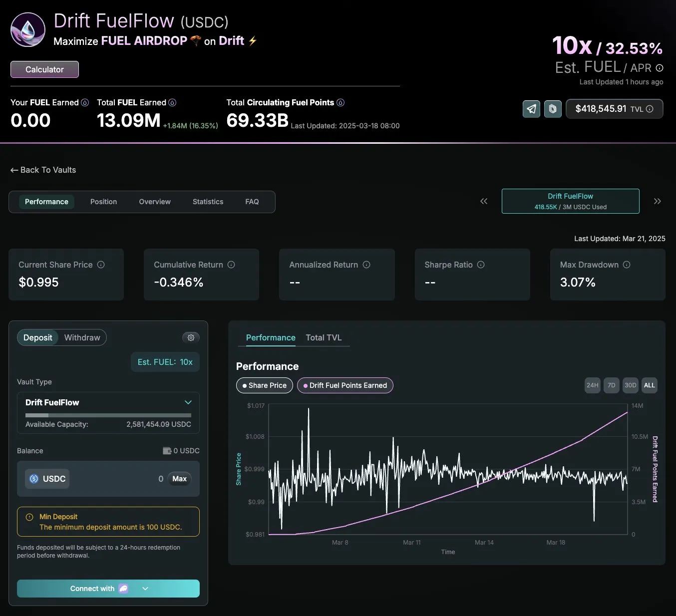Select the ALL chart range
Image resolution: width=676 pixels, height=616 pixels.
[650, 385]
